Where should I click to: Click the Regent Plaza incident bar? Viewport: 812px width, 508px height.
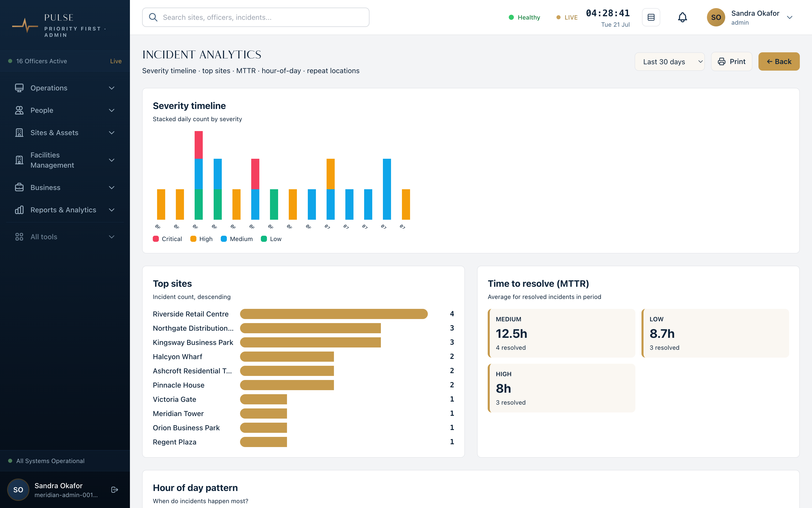[x=263, y=442]
